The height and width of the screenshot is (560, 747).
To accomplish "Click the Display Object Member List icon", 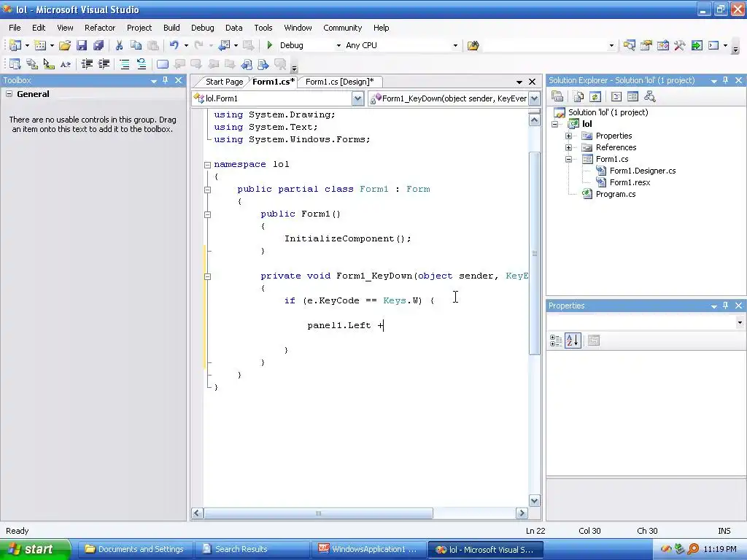I will 15,64.
